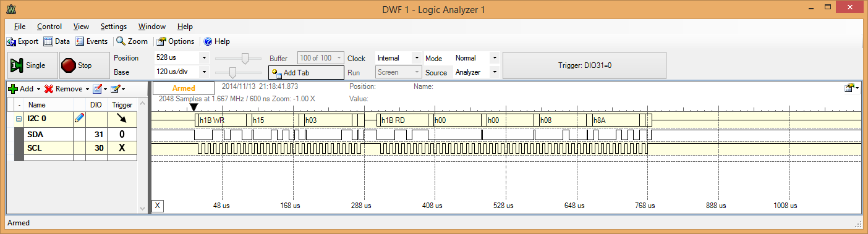
Task: Expand the Base 120 us/div dropdown
Action: 205,72
